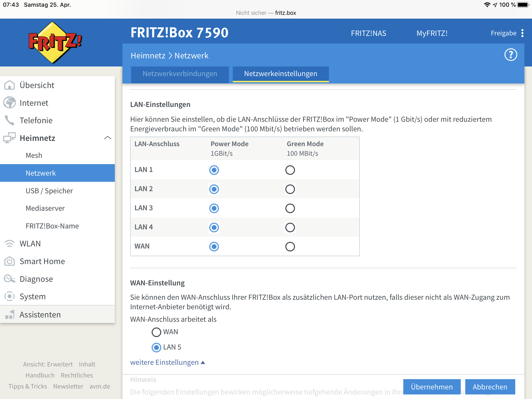Click the FRITZ!Box 7590 title
The image size is (532, 399).
pos(179,33)
